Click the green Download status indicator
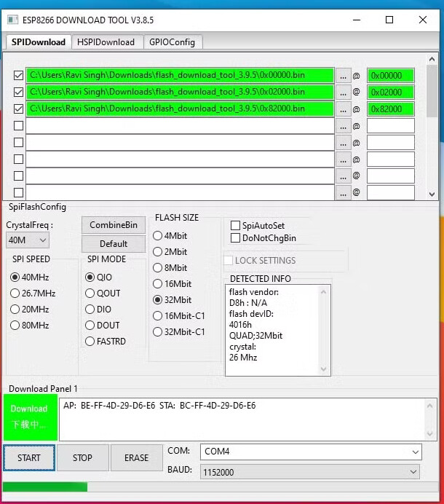This screenshot has height=504, width=444. coord(31,417)
